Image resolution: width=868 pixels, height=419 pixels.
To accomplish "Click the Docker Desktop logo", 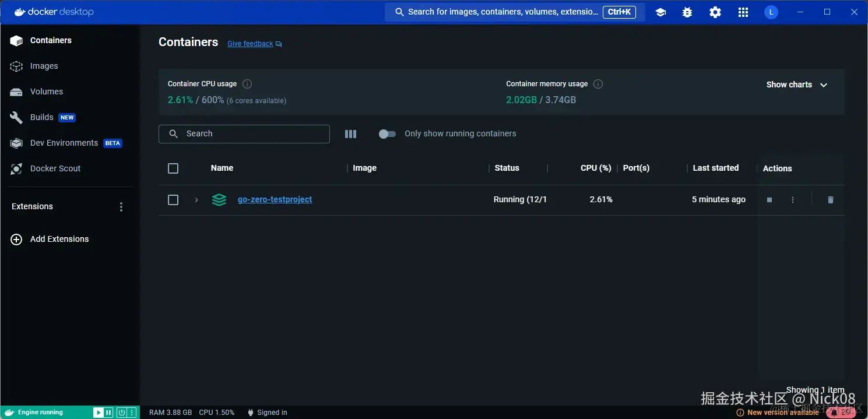I will 54,12.
